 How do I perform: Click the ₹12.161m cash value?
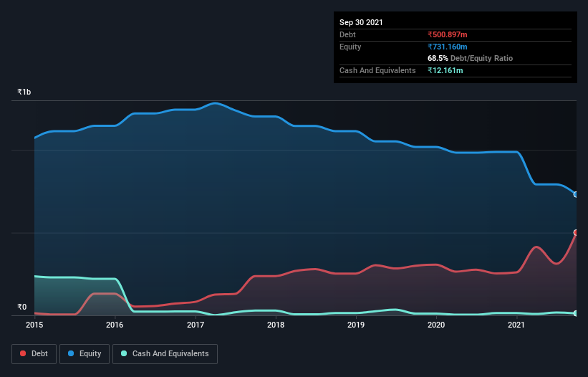coord(445,70)
